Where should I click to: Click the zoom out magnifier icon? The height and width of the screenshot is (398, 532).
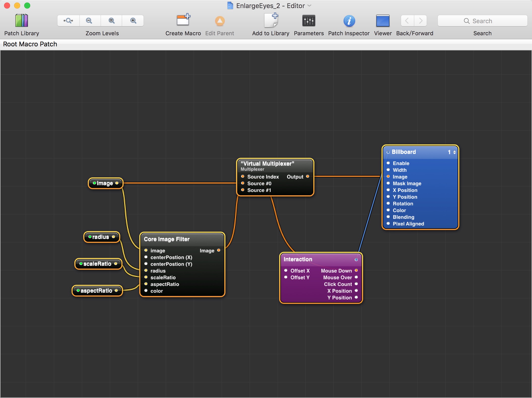[89, 21]
